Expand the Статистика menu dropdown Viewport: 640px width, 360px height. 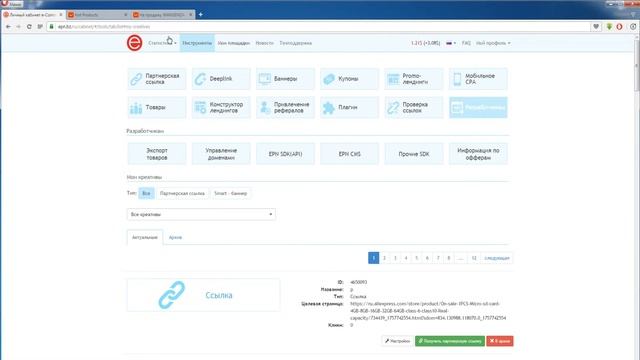[x=162, y=43]
